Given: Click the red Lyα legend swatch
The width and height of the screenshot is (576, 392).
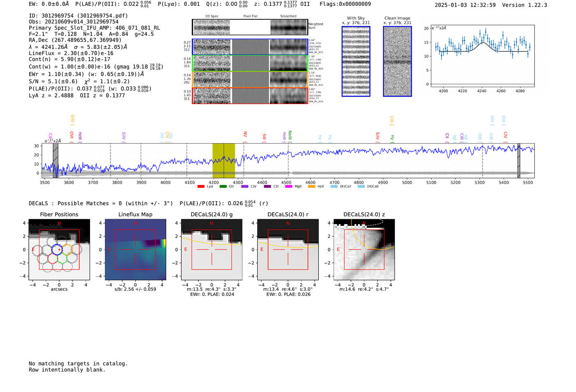Looking at the screenshot, I should (201, 187).
